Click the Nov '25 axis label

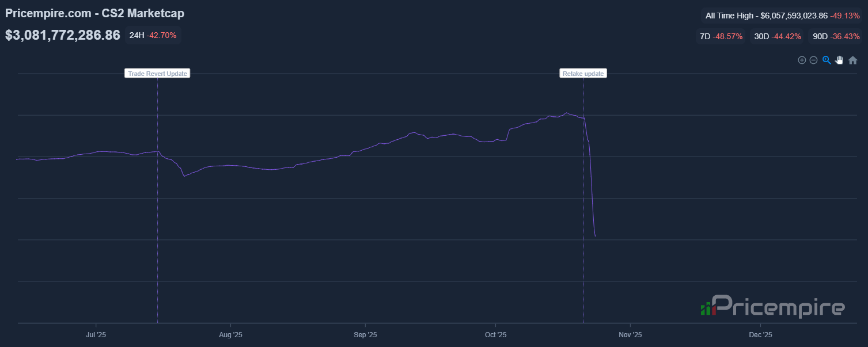click(630, 334)
